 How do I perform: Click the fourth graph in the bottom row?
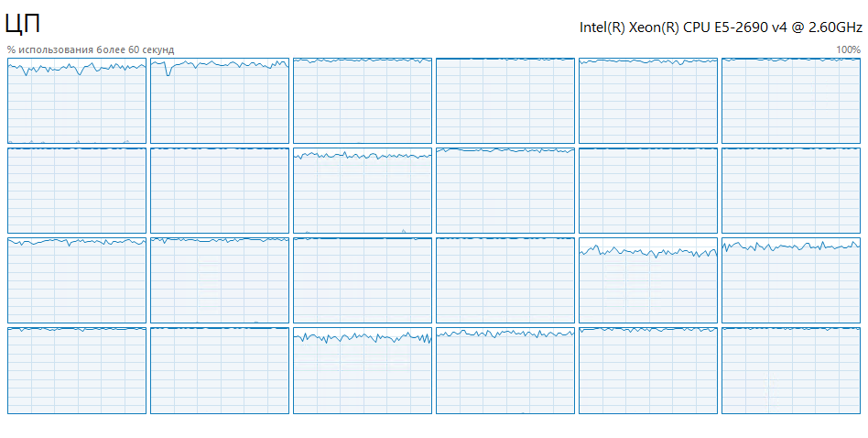505,370
